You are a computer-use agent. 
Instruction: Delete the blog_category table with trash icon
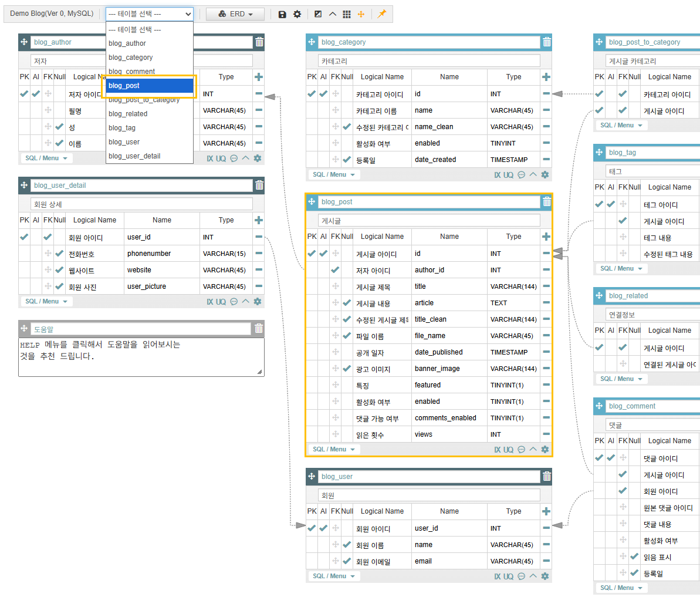tap(546, 42)
